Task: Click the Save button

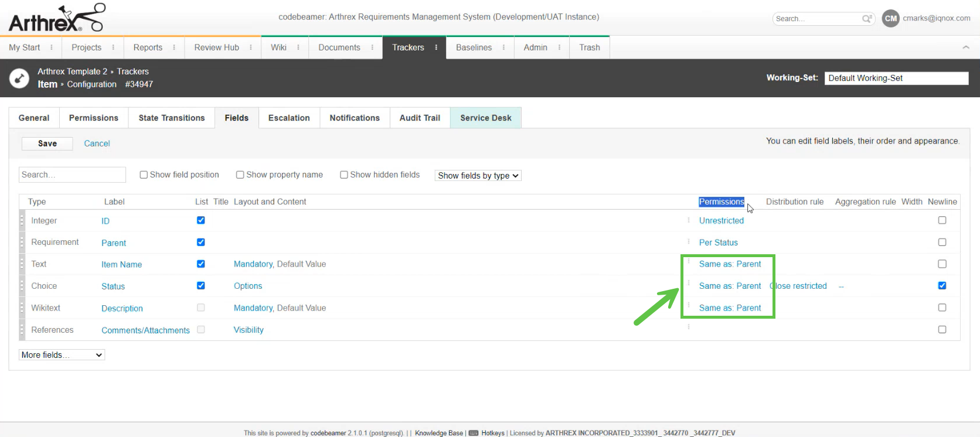Action: click(x=47, y=144)
